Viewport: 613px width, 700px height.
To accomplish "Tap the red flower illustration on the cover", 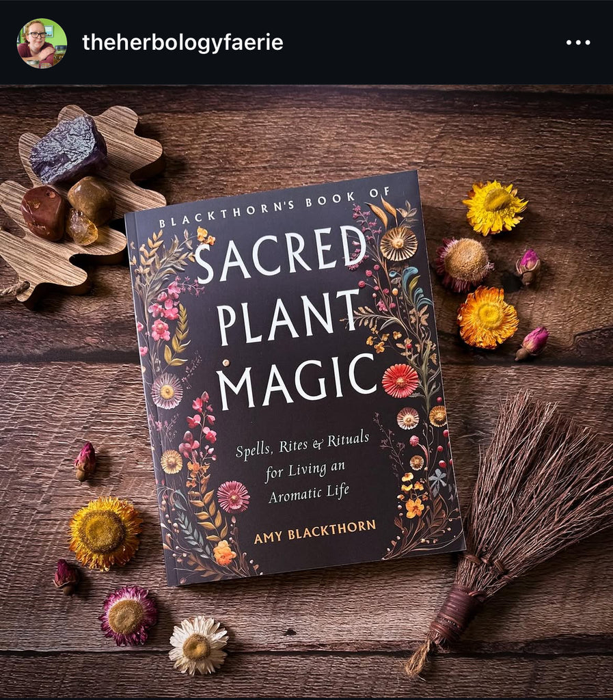I will click(x=400, y=381).
